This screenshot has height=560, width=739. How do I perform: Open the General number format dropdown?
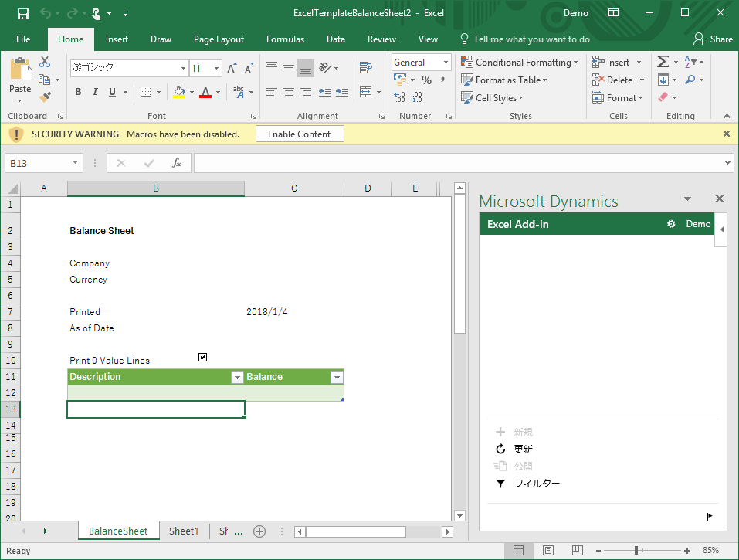click(x=446, y=63)
